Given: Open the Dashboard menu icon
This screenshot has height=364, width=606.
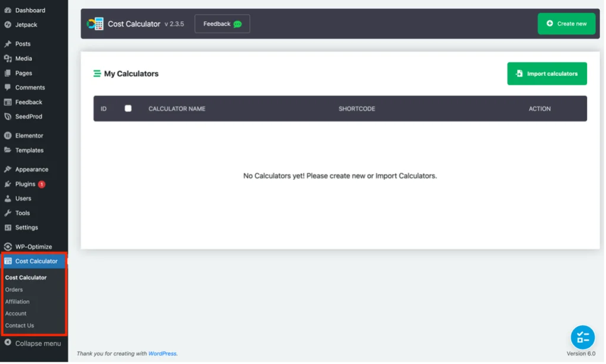Looking at the screenshot, I should tap(8, 10).
